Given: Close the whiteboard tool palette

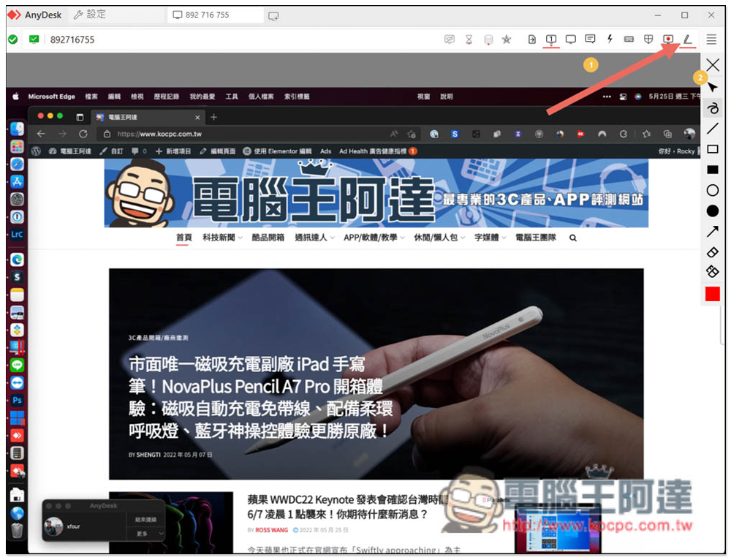Looking at the screenshot, I should (x=713, y=65).
